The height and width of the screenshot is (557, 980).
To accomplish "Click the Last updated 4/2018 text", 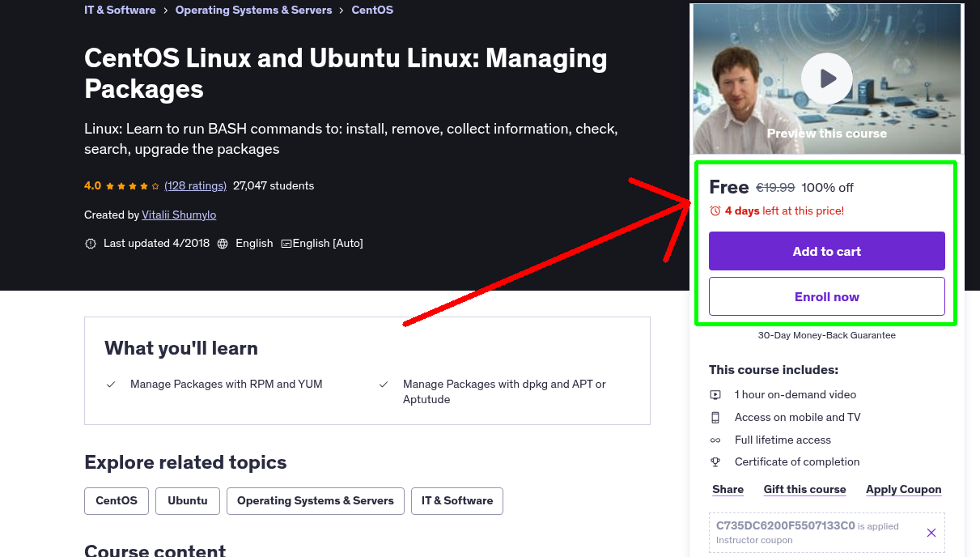I will pyautogui.click(x=156, y=243).
